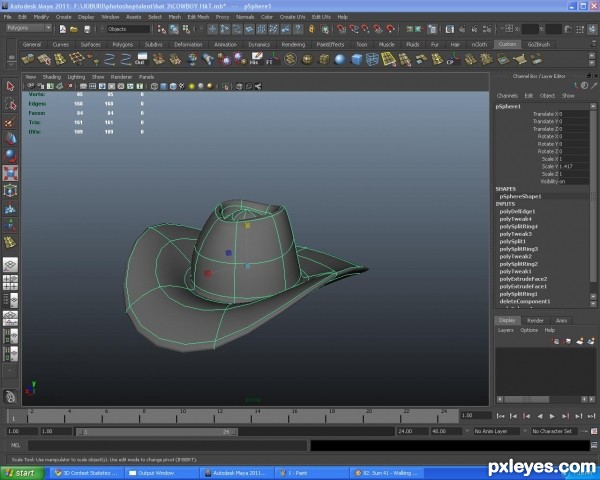The height and width of the screenshot is (480, 600).
Task: Open the viewport Renderer menu
Action: pos(121,77)
